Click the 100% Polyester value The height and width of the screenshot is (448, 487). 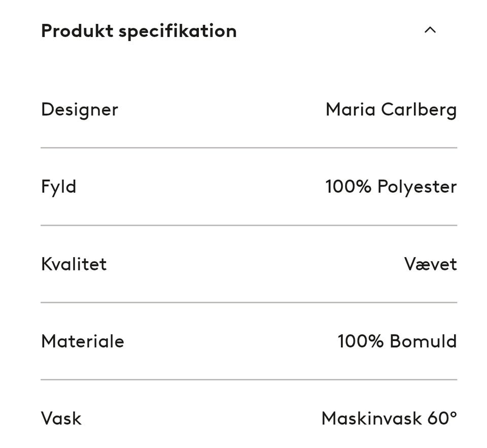pyautogui.click(x=391, y=187)
